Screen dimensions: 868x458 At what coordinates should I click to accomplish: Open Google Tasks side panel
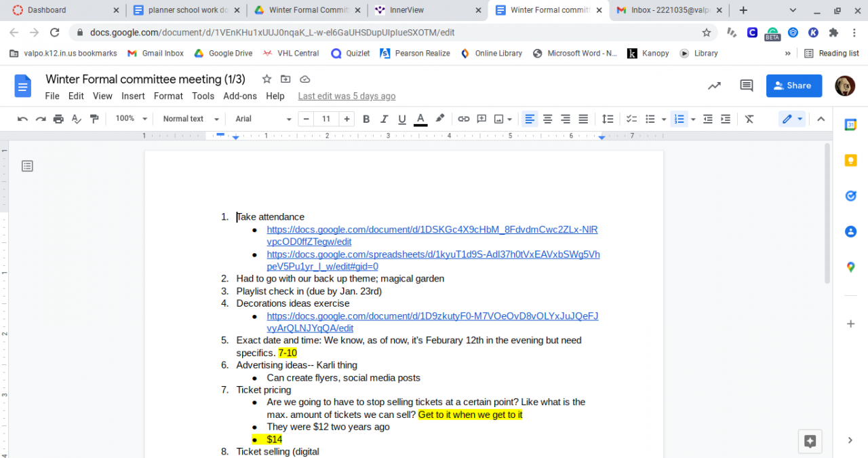(x=850, y=196)
